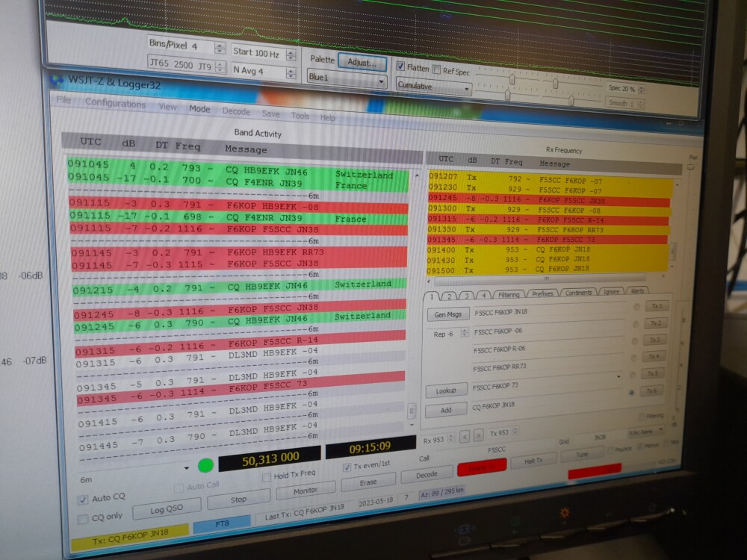
Task: Select the Tx 1 message radio button
Action: 636,307
